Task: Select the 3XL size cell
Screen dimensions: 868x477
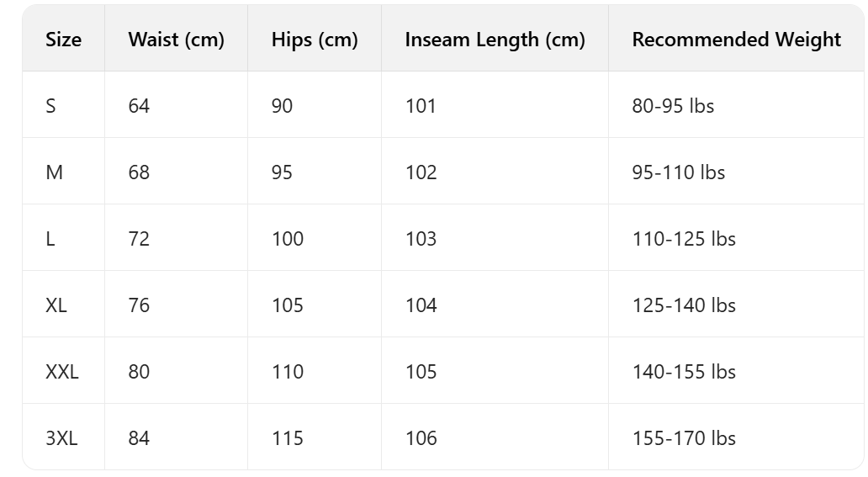Action: [61, 438]
